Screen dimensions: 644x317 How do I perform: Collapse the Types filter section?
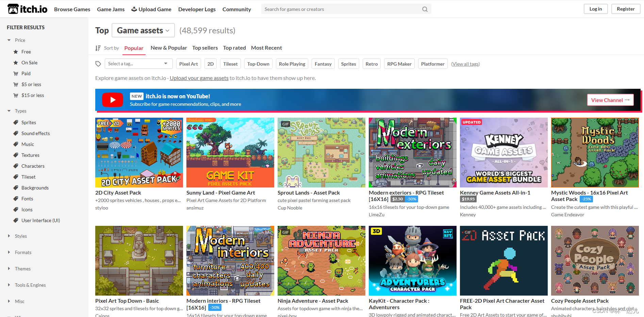coord(17,111)
